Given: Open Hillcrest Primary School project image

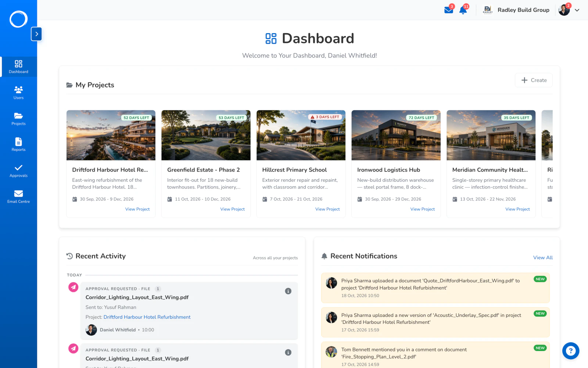Looking at the screenshot, I should pyautogui.click(x=301, y=135).
